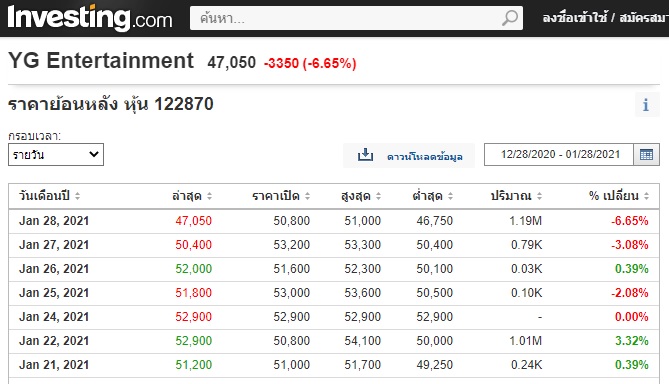The width and height of the screenshot is (669, 384).
Task: Select the Jan 28, 2021 date cell
Action: point(54,221)
